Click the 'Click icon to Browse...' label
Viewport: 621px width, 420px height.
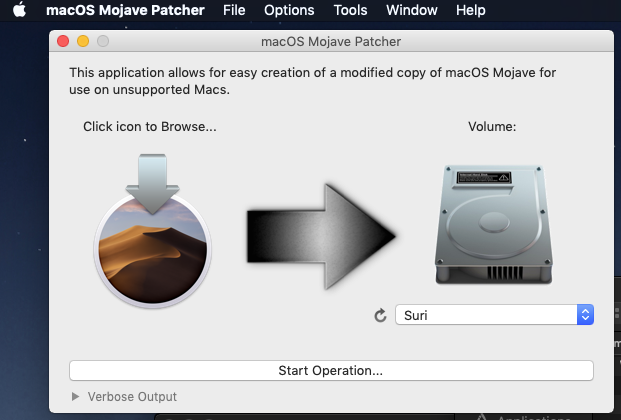point(150,126)
